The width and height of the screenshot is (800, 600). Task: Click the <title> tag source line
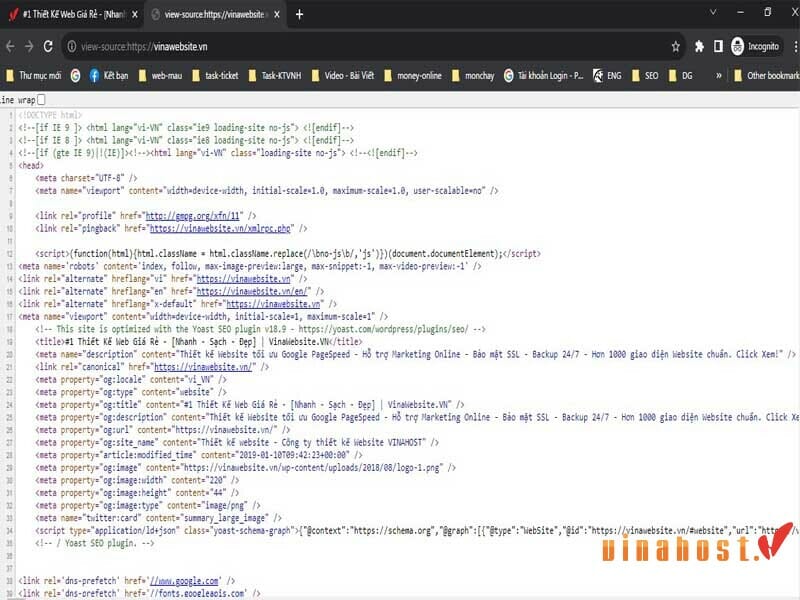tap(199, 342)
